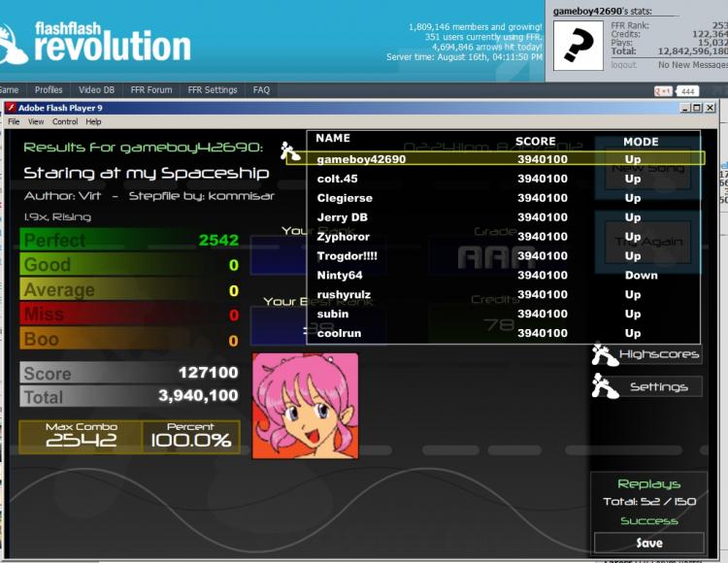Open the File menu

coord(14,121)
